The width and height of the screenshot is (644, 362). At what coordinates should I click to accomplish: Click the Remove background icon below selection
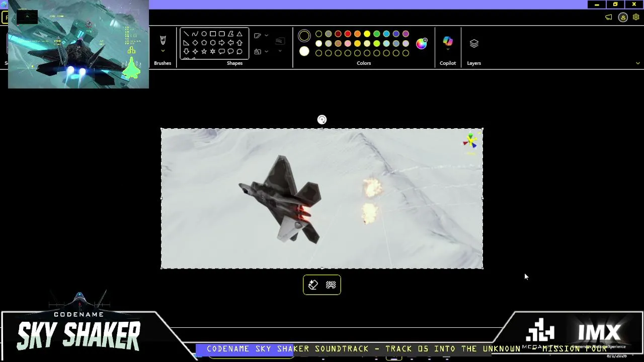(331, 285)
